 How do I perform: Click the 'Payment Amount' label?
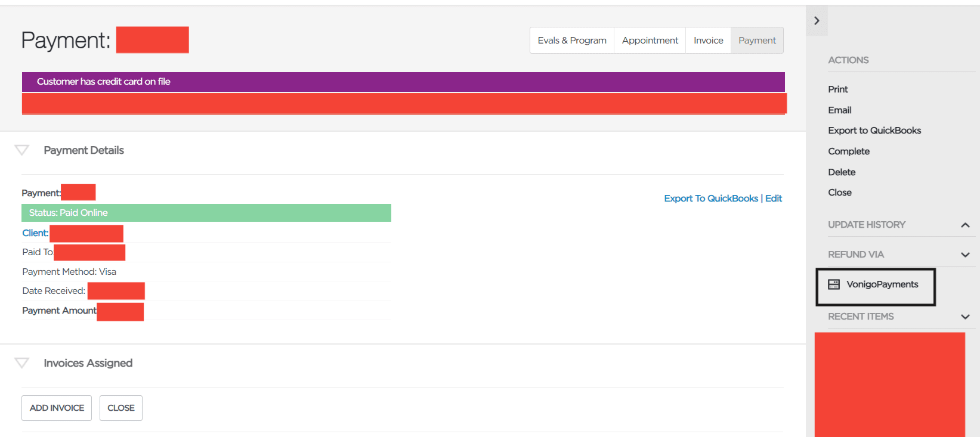point(59,311)
